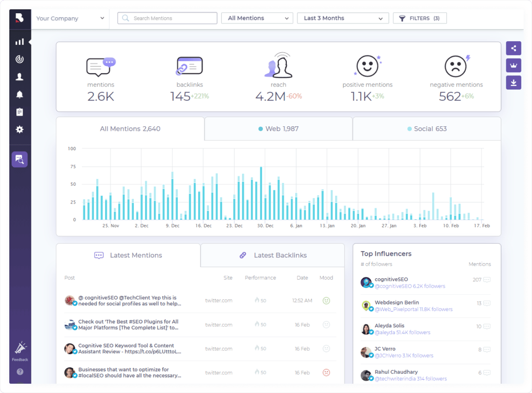Click the negative mentions 562 stat
Viewport: 532px width, 393px height.
[x=456, y=79]
